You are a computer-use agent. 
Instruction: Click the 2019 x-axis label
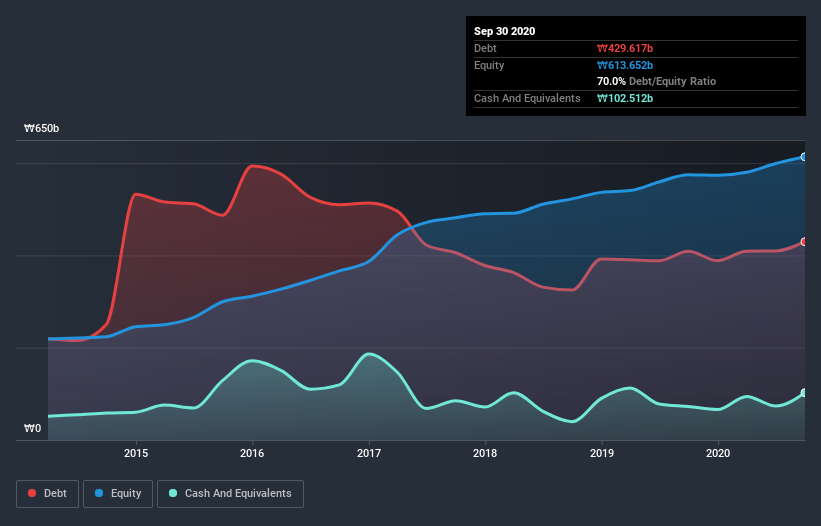(602, 453)
